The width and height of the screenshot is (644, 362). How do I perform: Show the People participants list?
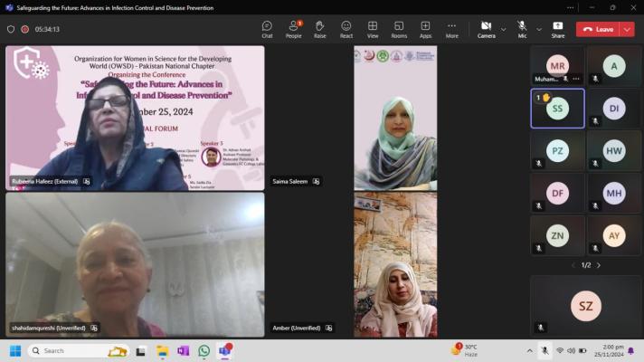[x=294, y=29]
